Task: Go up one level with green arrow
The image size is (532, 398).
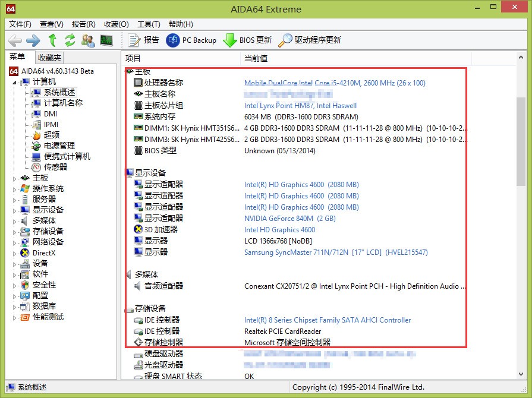Action: 52,40
